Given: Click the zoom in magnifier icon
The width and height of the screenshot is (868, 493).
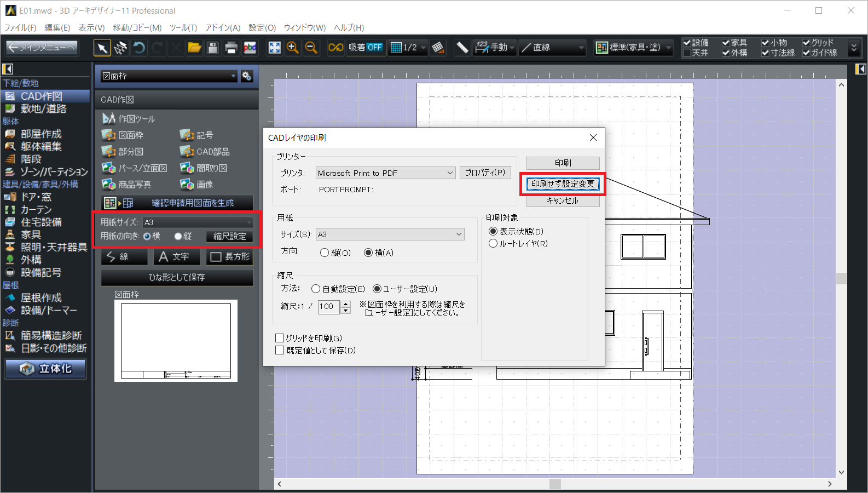Looking at the screenshot, I should pyautogui.click(x=293, y=48).
